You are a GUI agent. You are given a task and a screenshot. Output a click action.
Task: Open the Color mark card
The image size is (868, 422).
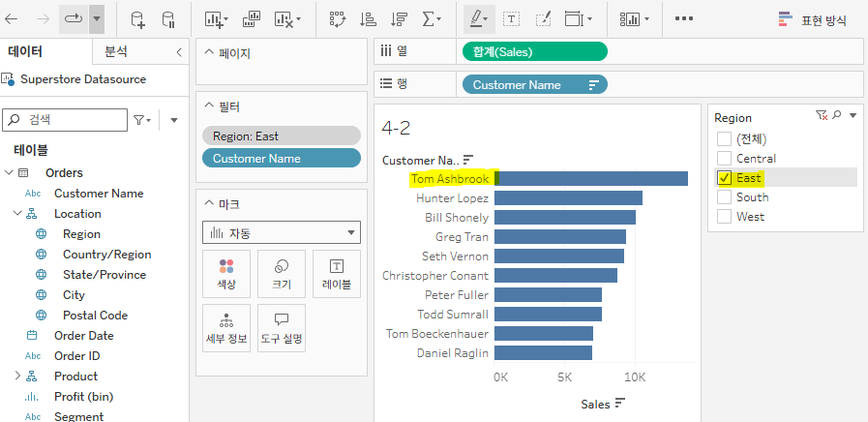click(226, 274)
